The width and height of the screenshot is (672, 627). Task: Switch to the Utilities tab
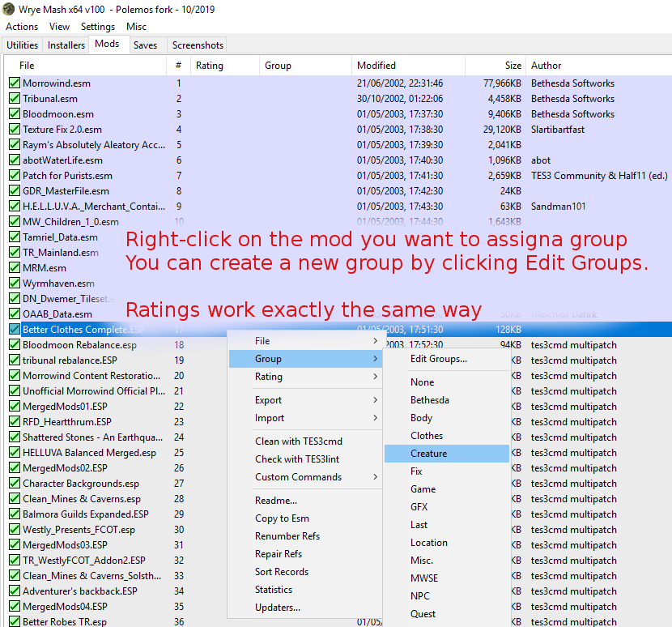(x=23, y=45)
